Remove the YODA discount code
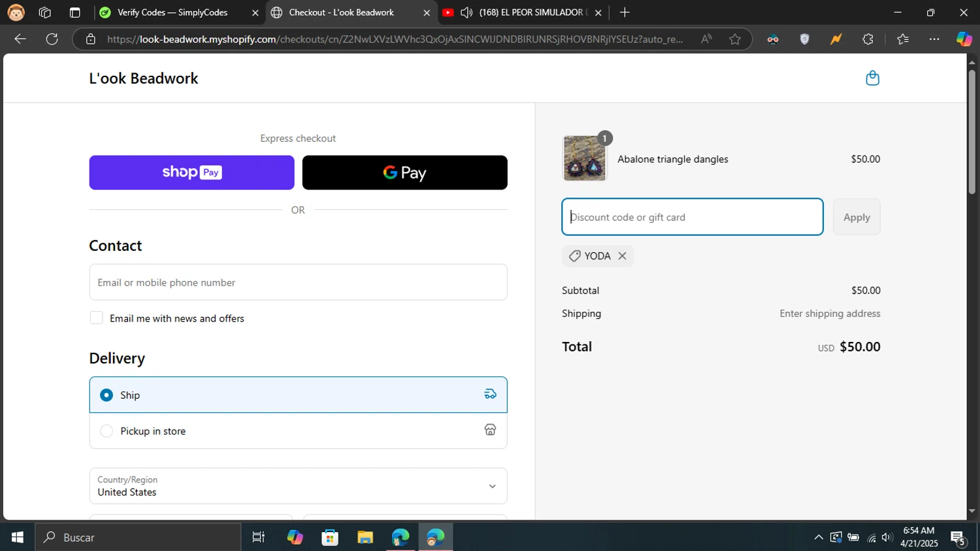 [x=622, y=256]
